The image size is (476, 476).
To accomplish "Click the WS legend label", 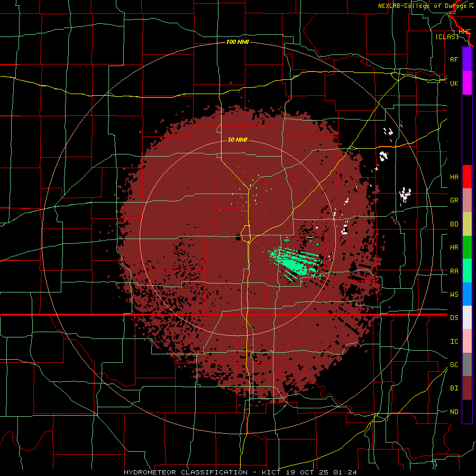I will click(x=454, y=294).
